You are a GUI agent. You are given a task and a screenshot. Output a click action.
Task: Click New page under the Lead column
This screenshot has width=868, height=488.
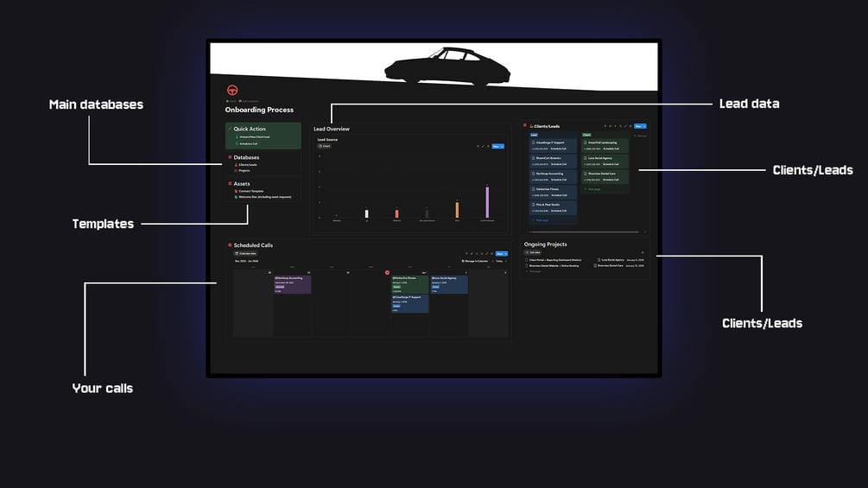coord(541,220)
